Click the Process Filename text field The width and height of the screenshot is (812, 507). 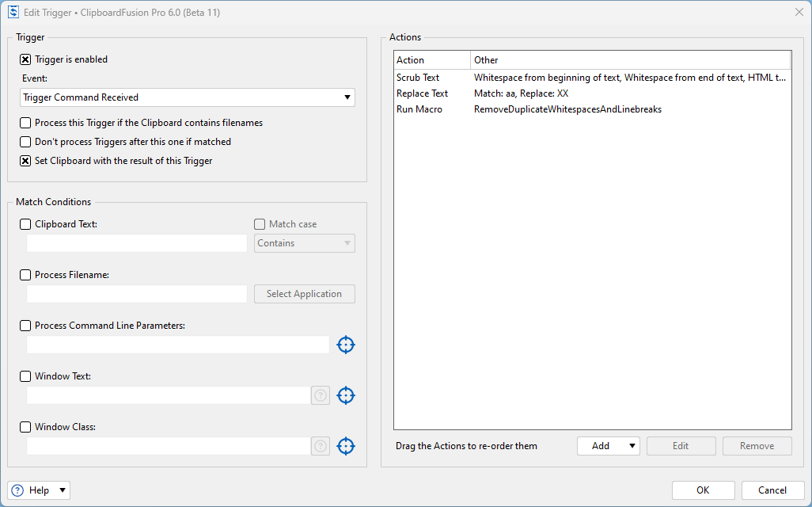click(137, 294)
